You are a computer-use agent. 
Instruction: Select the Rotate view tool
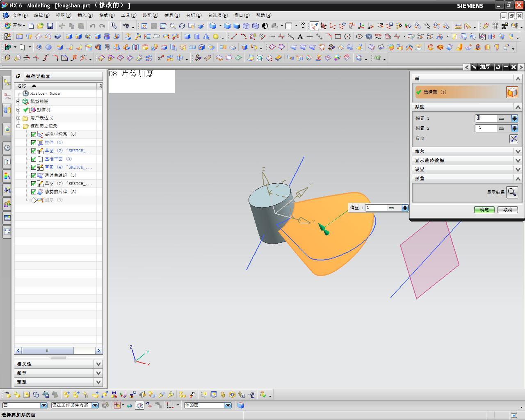(x=182, y=26)
